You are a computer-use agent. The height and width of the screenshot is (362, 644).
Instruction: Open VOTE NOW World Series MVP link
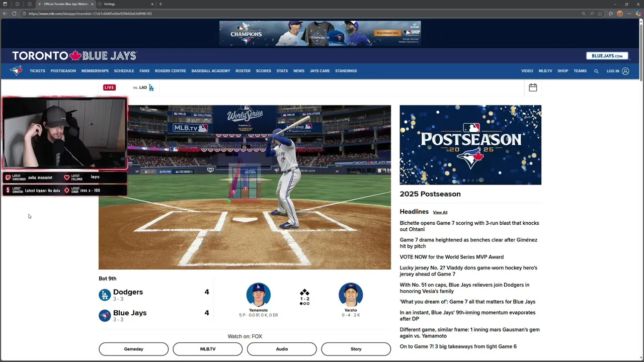452,257
